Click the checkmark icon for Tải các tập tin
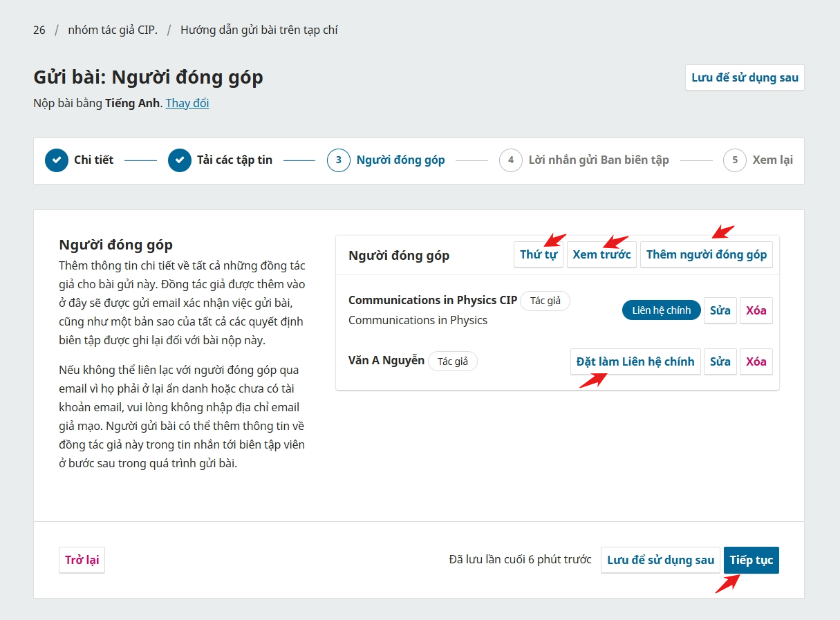The height and width of the screenshot is (620, 840). (x=180, y=160)
